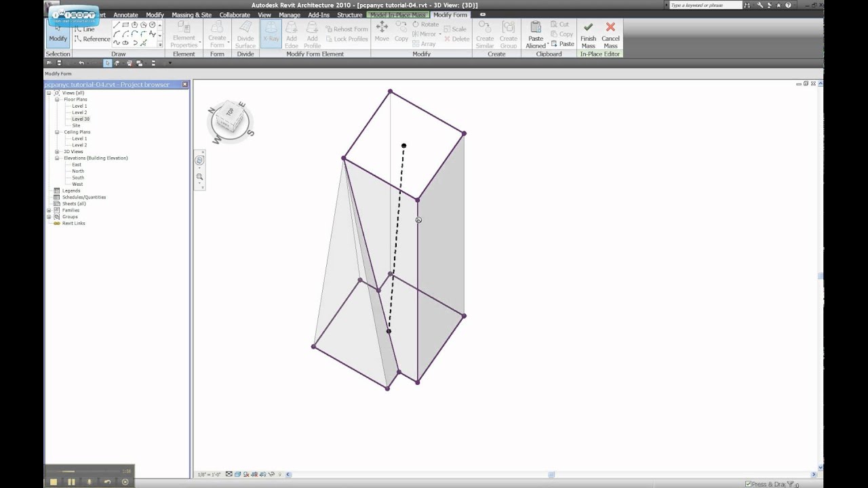
Task: Expand the Groups node
Action: [49, 217]
